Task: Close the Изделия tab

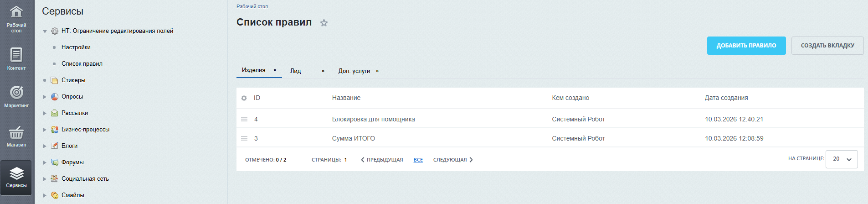Action: tap(275, 70)
